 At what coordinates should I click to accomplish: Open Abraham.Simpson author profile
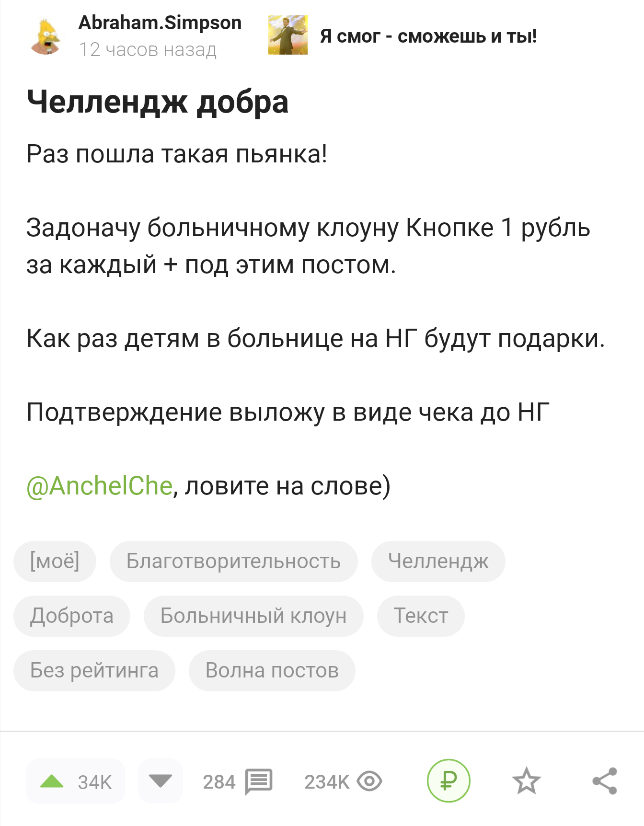coord(160,23)
